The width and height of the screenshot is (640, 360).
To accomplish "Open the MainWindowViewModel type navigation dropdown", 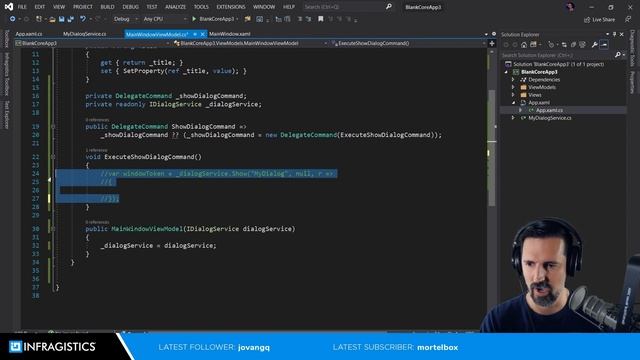I will point(250,43).
